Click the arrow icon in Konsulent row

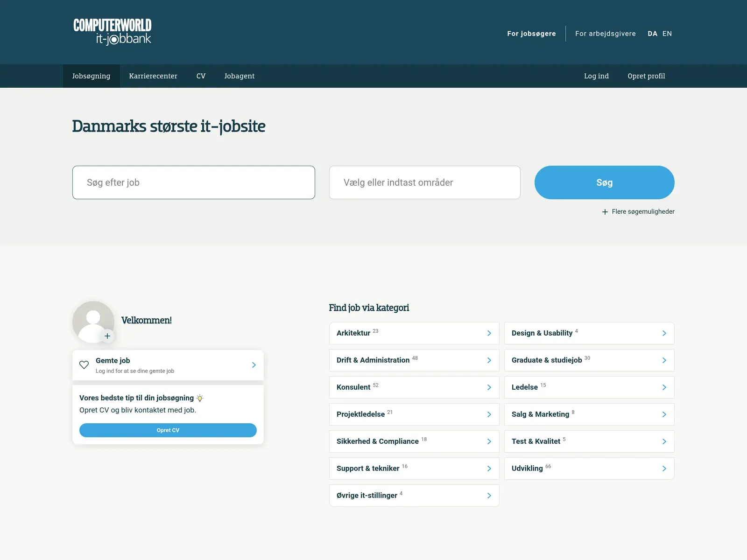[x=489, y=387]
